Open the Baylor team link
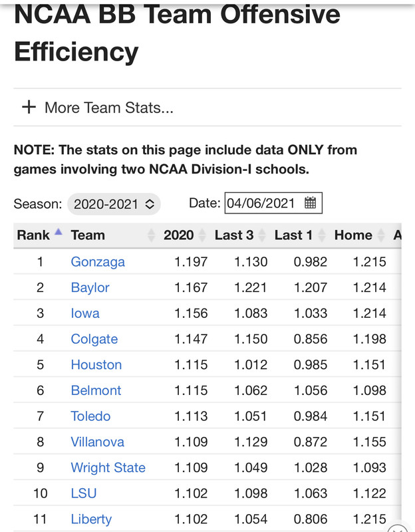Screen dimensions: 415x532 pyautogui.click(x=90, y=287)
